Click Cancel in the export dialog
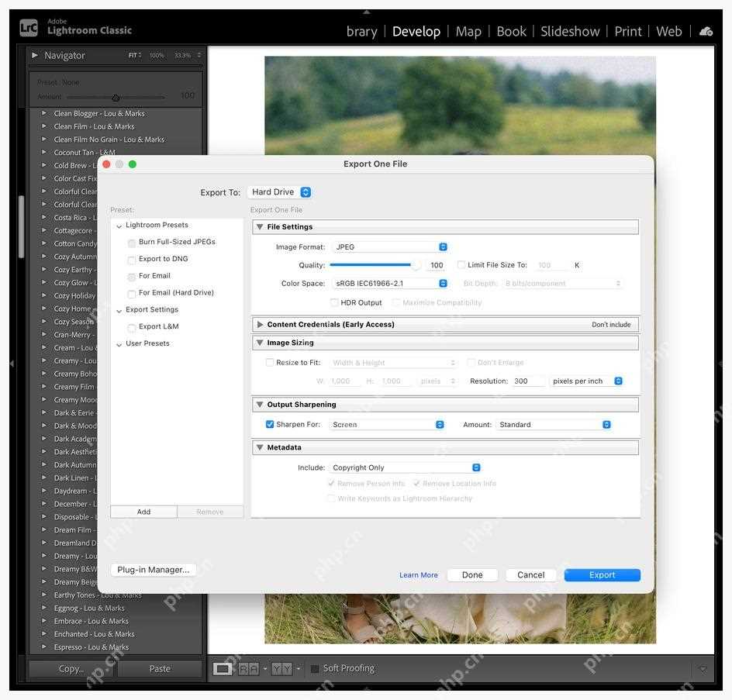This screenshot has height=700, width=732. [x=531, y=575]
